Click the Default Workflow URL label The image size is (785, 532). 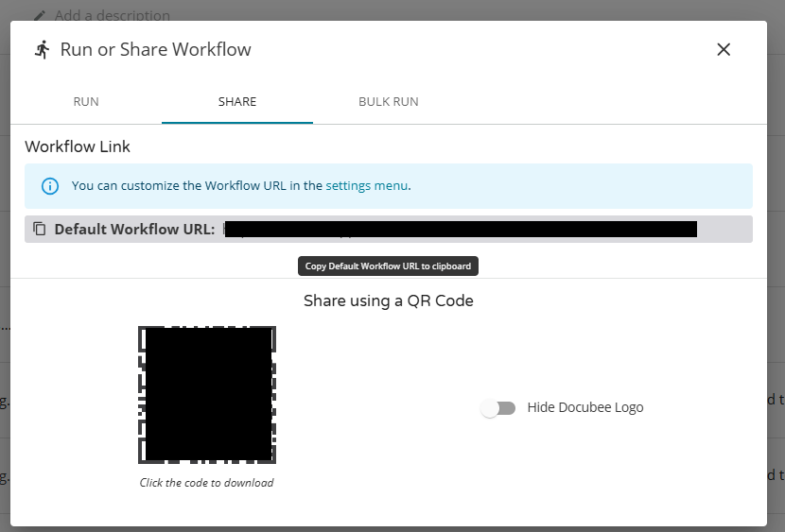pyautogui.click(x=134, y=229)
